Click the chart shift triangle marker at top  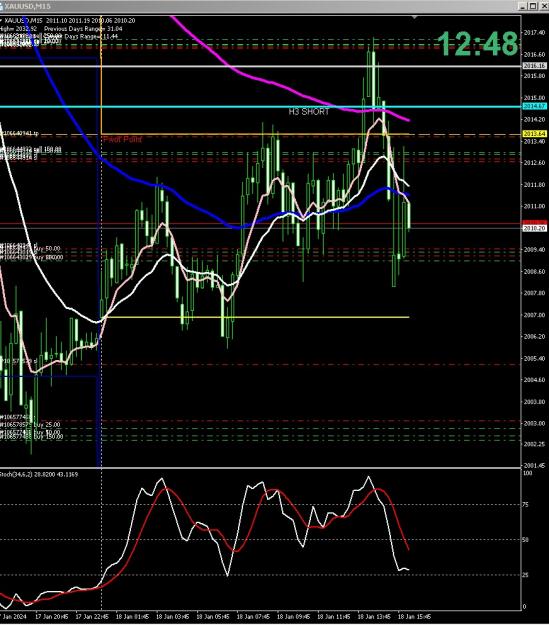(x=415, y=17)
